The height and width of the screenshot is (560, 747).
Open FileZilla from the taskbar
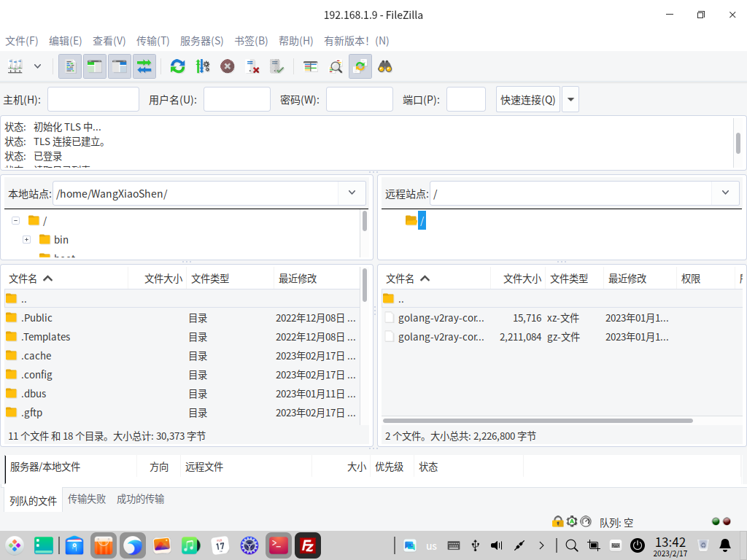(x=308, y=545)
